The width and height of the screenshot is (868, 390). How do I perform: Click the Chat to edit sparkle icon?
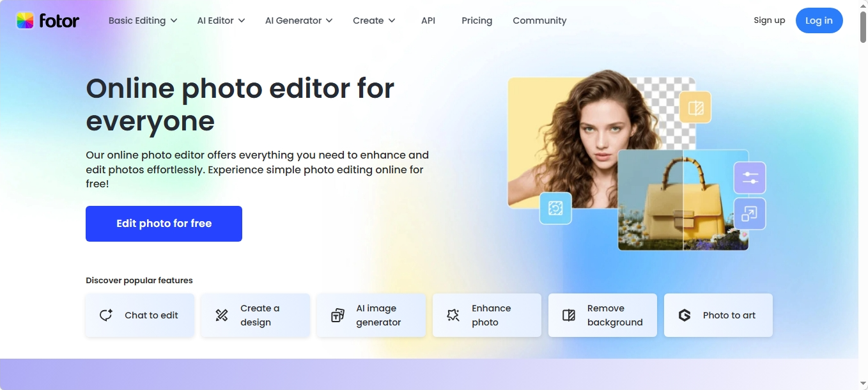(x=106, y=315)
